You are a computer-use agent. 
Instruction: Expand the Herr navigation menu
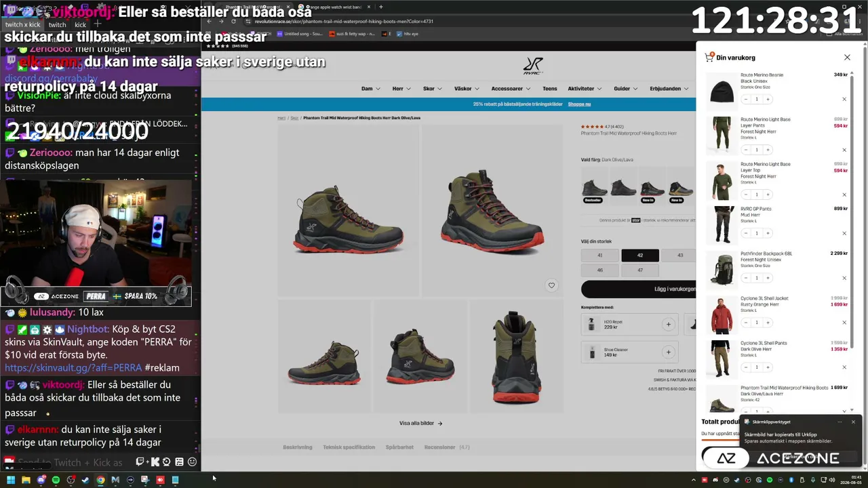pos(401,89)
